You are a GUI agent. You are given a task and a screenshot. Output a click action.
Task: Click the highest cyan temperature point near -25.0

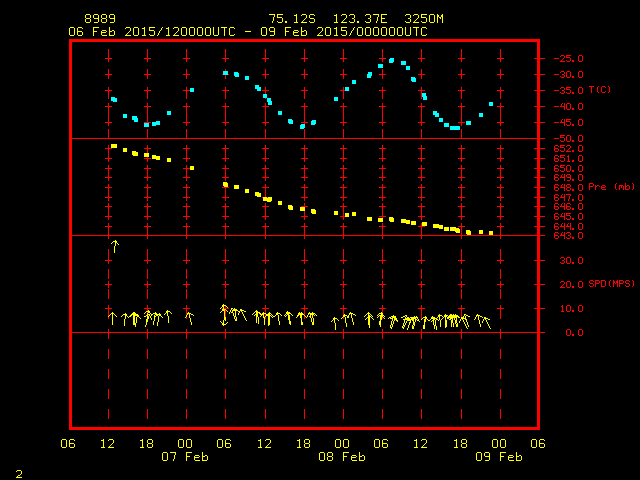coord(391,61)
